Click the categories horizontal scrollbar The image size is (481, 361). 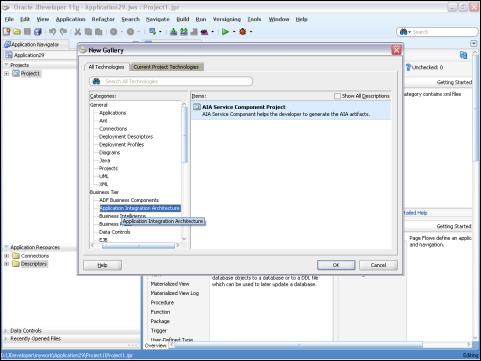tap(138, 246)
